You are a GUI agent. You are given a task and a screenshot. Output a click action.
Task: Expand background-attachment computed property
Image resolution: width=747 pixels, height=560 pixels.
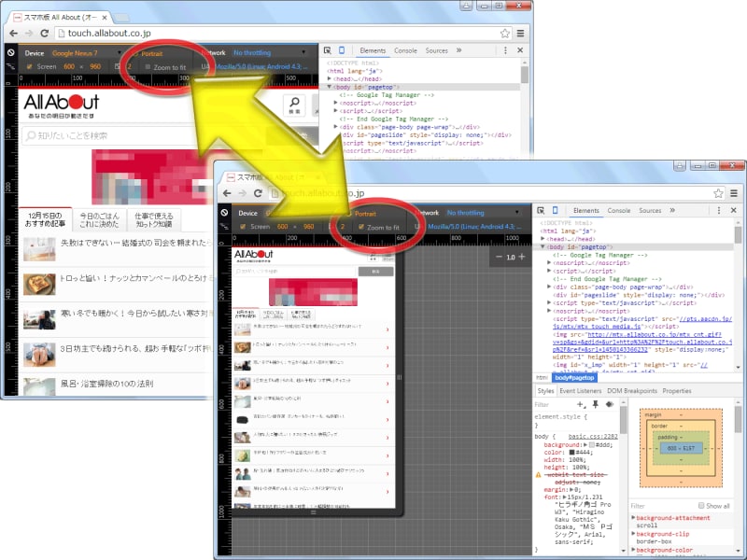click(x=634, y=517)
